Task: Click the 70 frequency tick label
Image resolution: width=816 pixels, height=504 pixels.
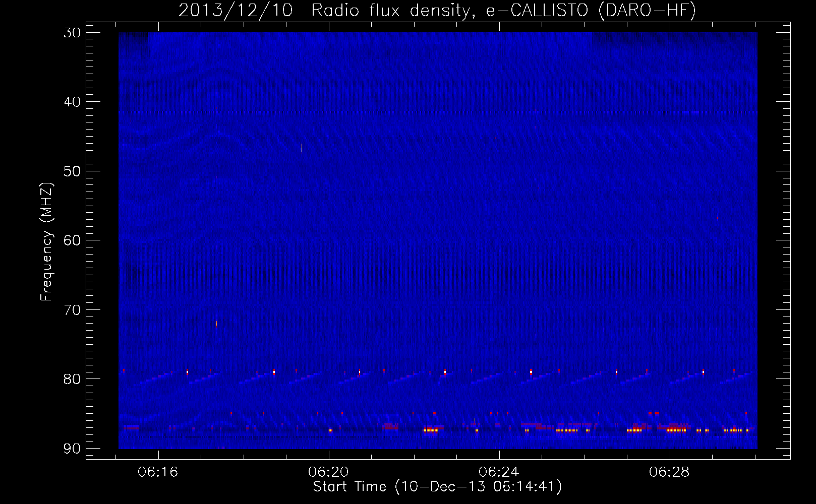Action: (x=72, y=310)
